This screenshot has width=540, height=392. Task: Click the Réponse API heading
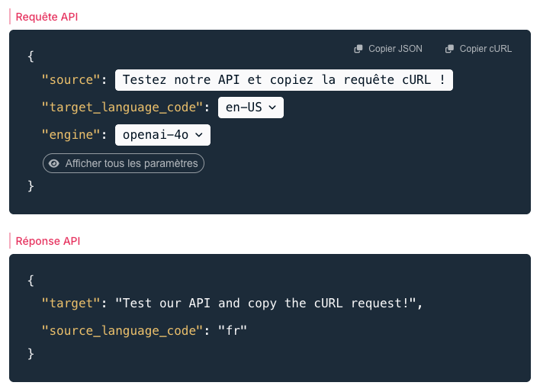48,241
